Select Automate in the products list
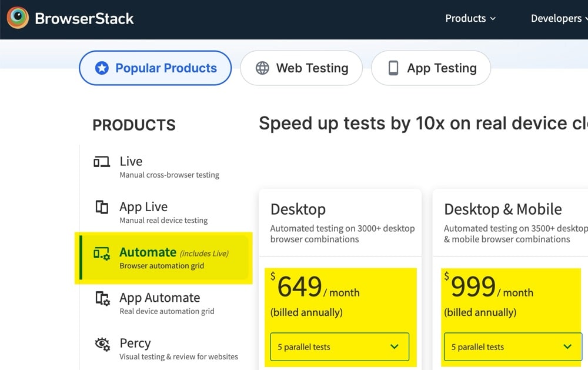 point(164,258)
